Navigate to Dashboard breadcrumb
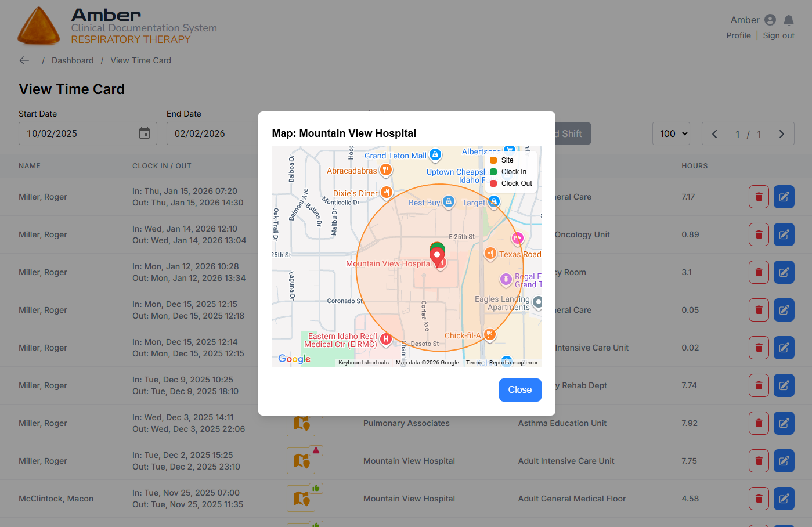 coord(73,60)
